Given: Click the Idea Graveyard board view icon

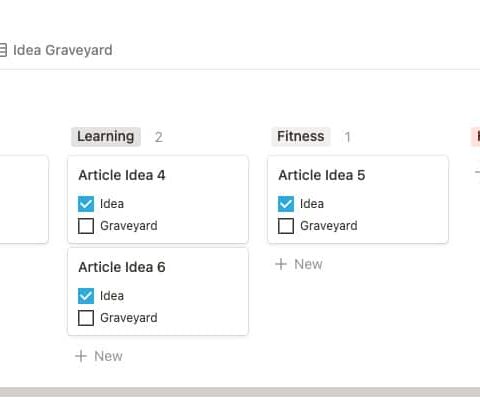Looking at the screenshot, I should [3, 50].
